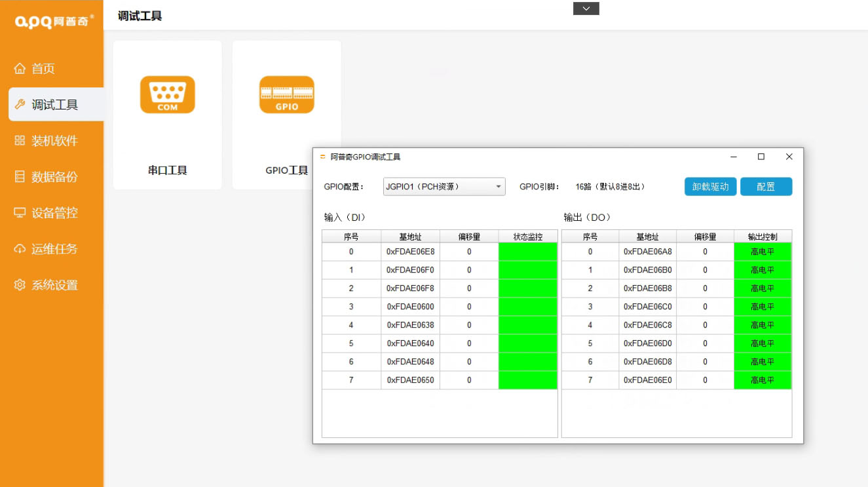This screenshot has height=487, width=868.
Task: Click the home icon in sidebar
Action: (20, 69)
